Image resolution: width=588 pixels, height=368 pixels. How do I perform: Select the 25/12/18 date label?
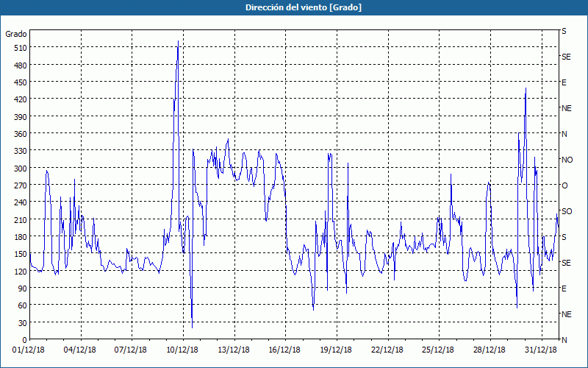(438, 350)
